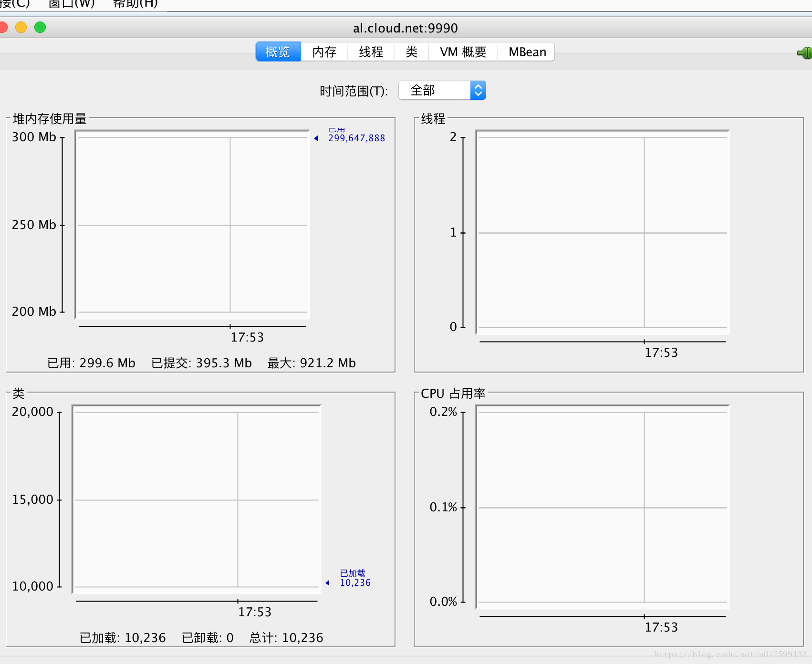The height and width of the screenshot is (664, 812).
Task: Click the 250 Mb axis label
Action: point(34,225)
